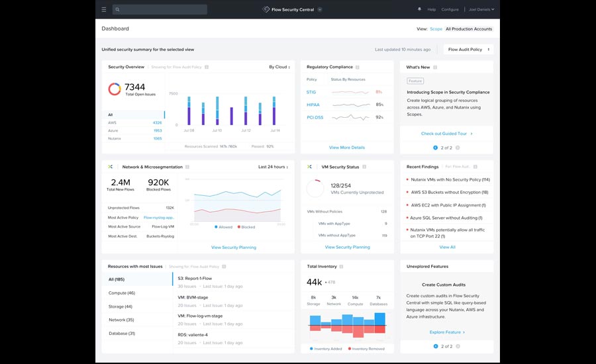The image size is (596, 364).
Task: Click info icon beside VM Security Status
Action: point(365,167)
